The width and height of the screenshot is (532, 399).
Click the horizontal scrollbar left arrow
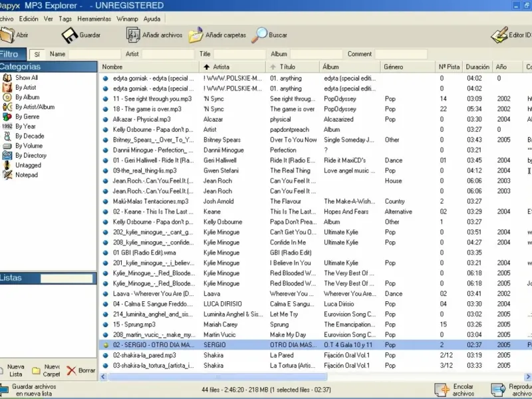[103, 376]
